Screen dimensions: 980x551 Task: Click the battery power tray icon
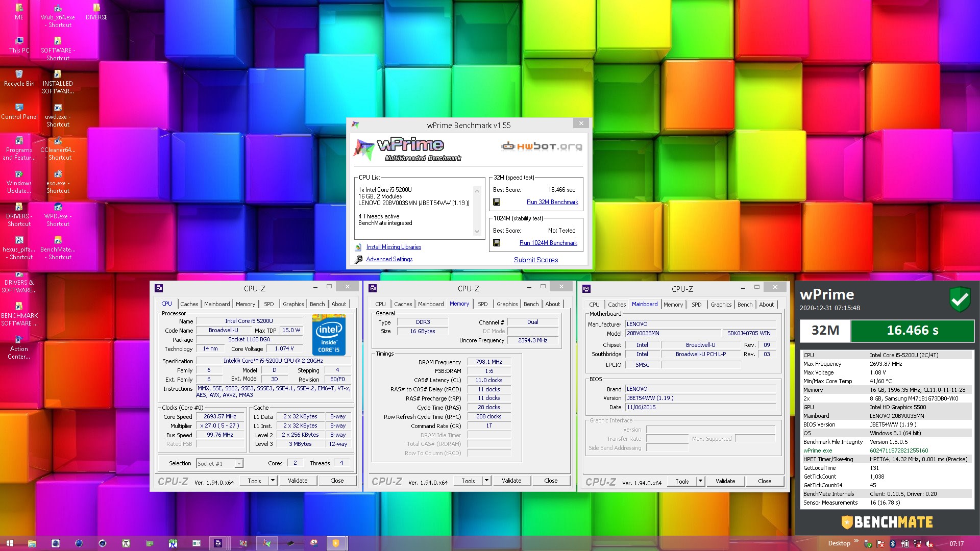point(905,544)
